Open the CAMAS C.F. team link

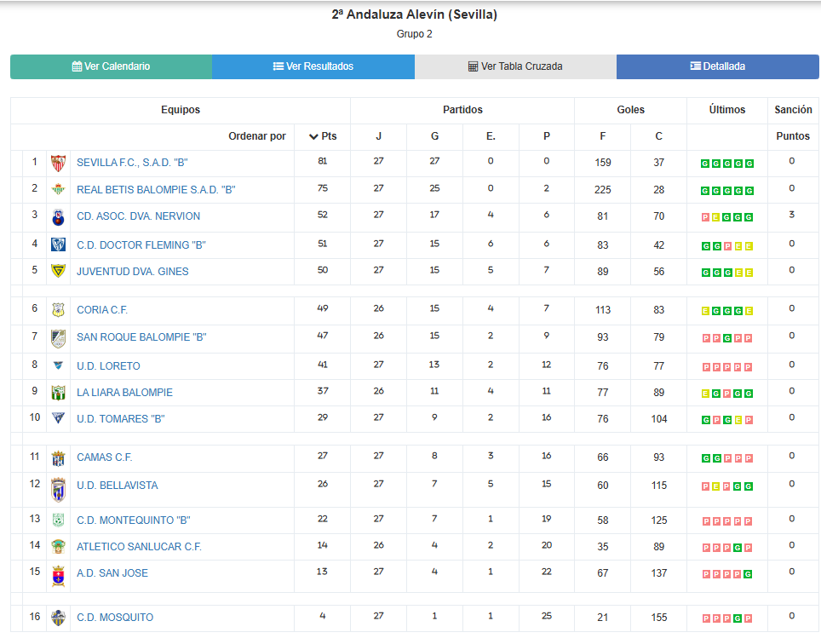click(x=104, y=457)
